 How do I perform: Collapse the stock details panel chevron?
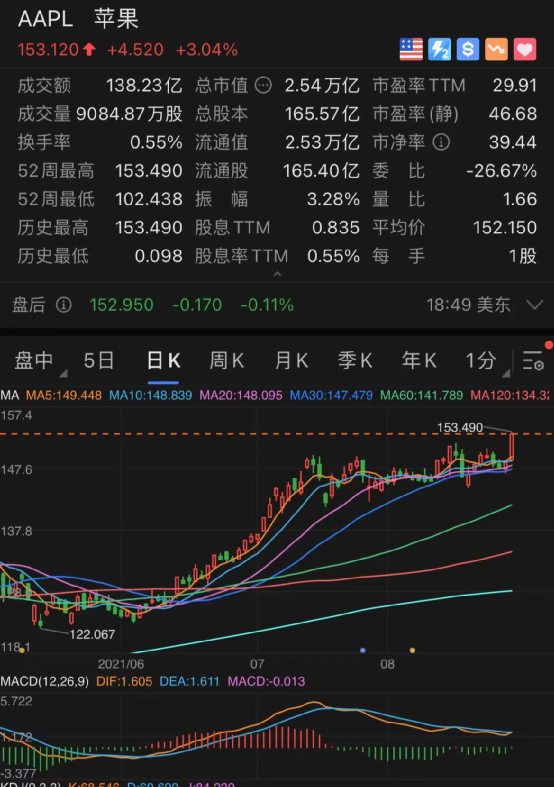click(x=277, y=274)
